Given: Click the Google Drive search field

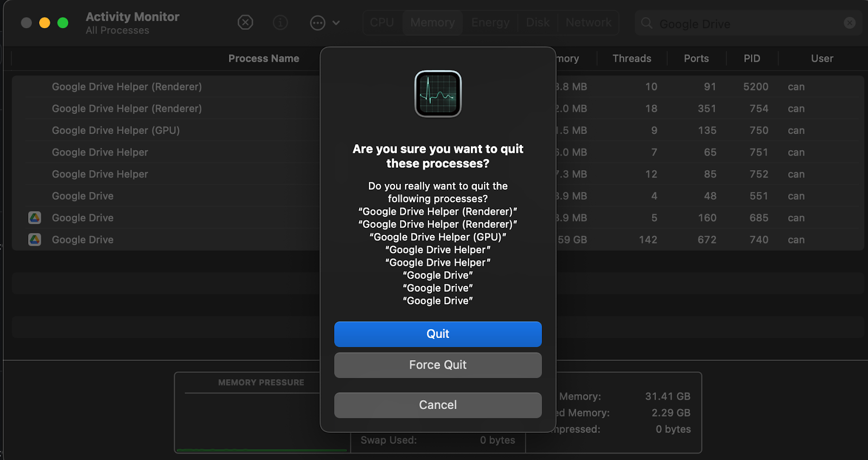Looking at the screenshot, I should coord(749,24).
